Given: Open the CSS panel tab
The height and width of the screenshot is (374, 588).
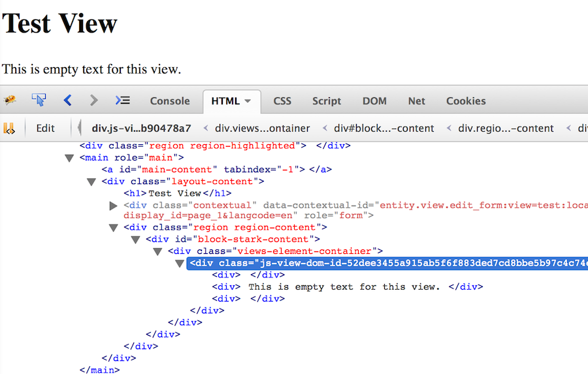Looking at the screenshot, I should (282, 101).
